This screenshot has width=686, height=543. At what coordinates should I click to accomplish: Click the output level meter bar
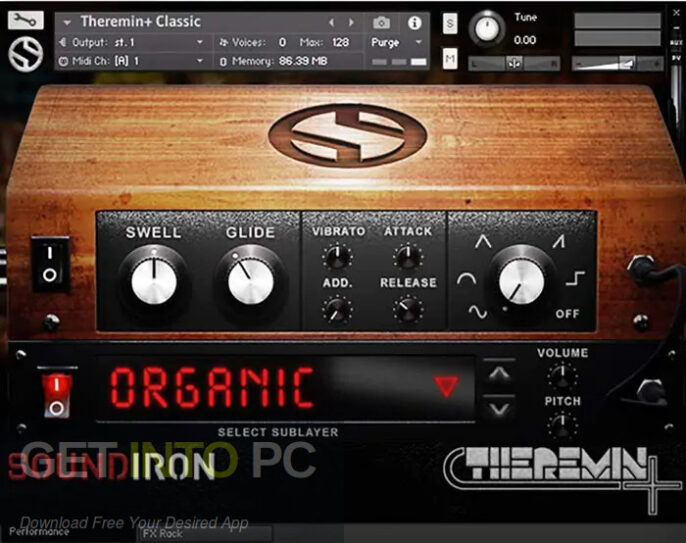617,29
